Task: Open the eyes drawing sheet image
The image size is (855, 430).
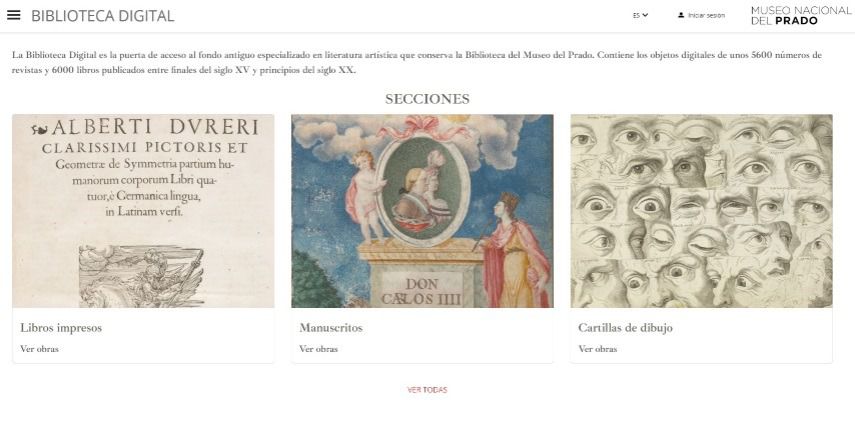Action: click(x=701, y=211)
